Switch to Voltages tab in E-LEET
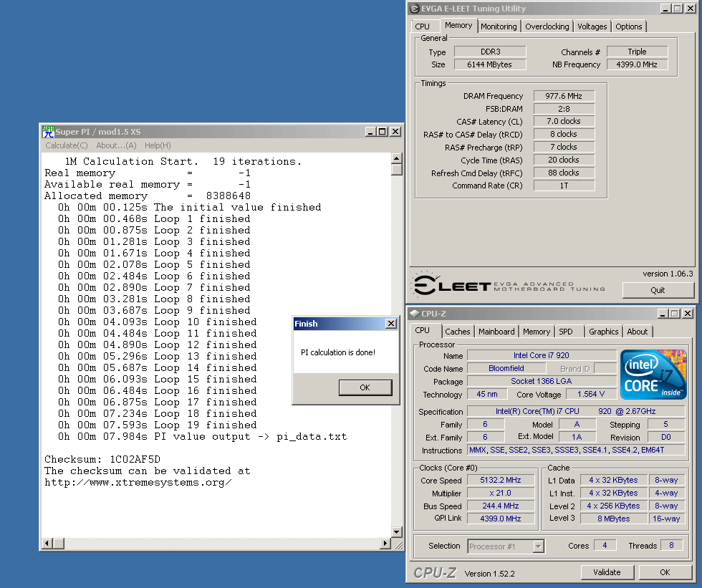The width and height of the screenshot is (702, 588). [592, 26]
